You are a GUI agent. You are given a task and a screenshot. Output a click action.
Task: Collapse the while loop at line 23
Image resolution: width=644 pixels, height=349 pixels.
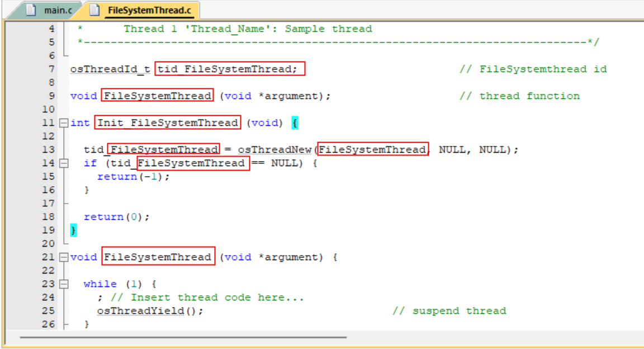click(x=64, y=284)
